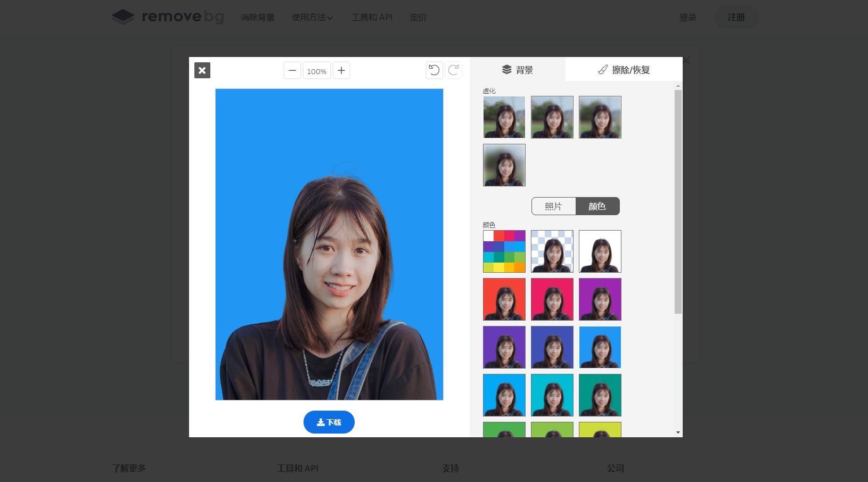Viewport: 868px width, 482px height.
Task: Close the editor with the X button
Action: 202,70
